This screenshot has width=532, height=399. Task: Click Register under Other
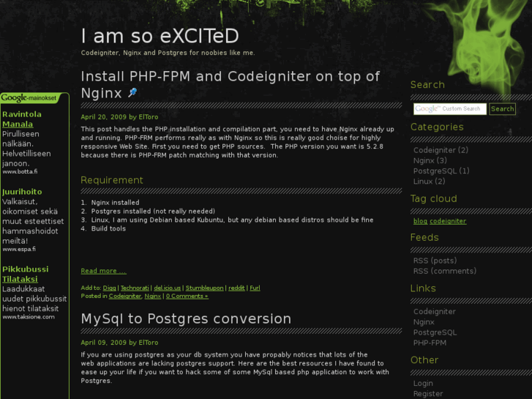[428, 394]
